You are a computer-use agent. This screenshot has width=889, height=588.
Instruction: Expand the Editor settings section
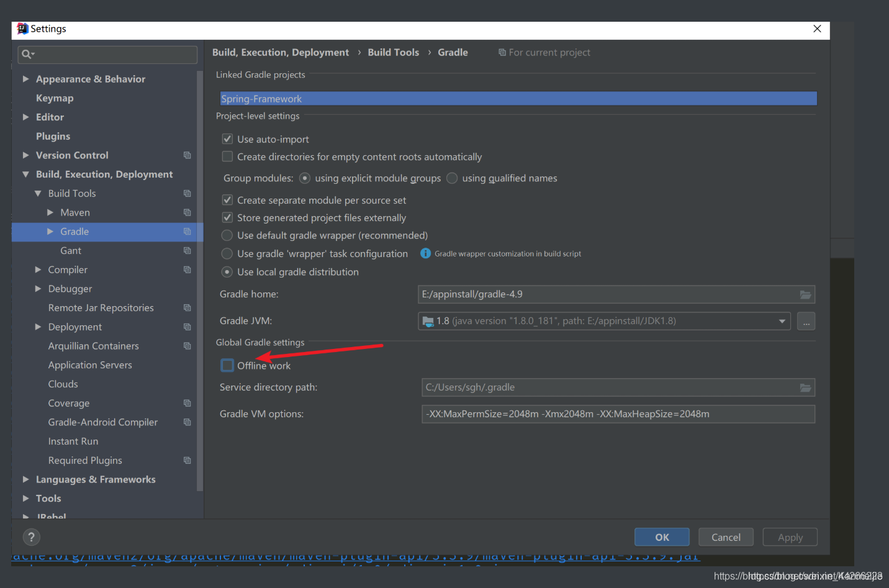pyautogui.click(x=26, y=117)
